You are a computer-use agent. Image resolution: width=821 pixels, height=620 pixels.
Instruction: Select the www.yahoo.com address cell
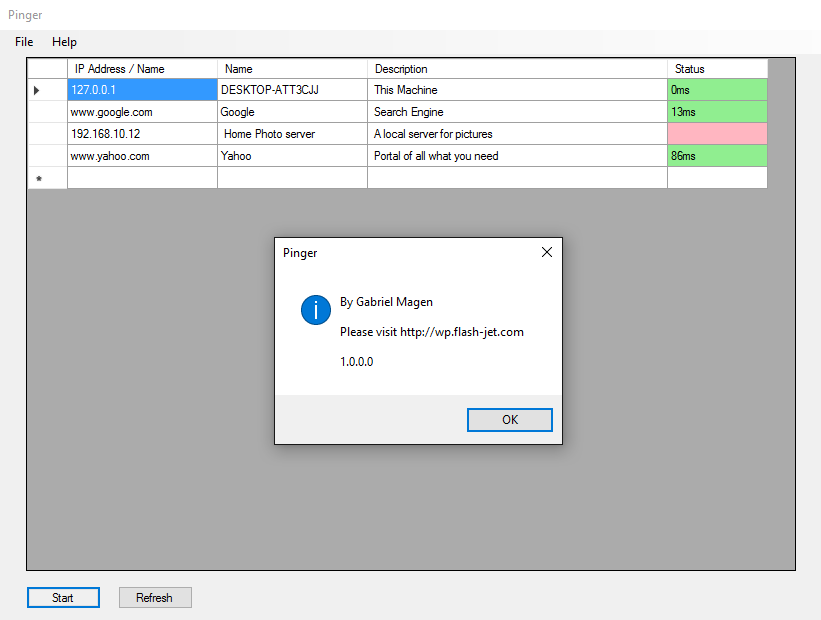tap(142, 156)
